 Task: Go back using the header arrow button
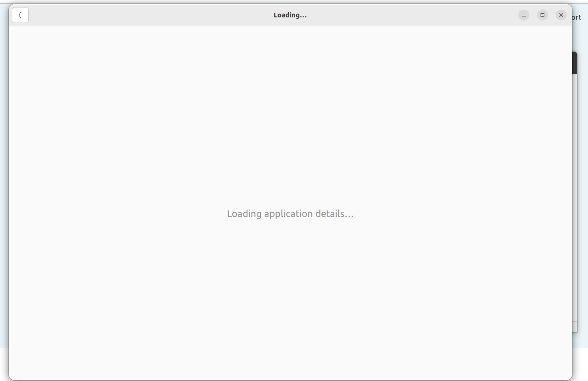20,15
